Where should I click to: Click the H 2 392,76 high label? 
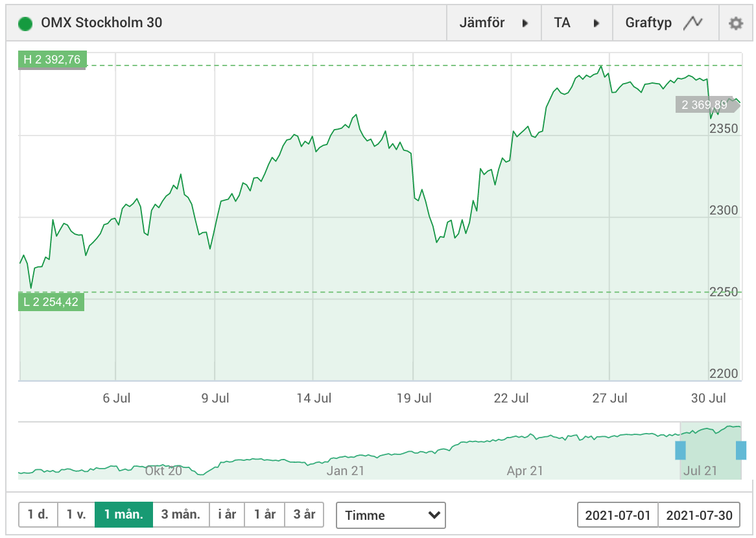pos(52,60)
